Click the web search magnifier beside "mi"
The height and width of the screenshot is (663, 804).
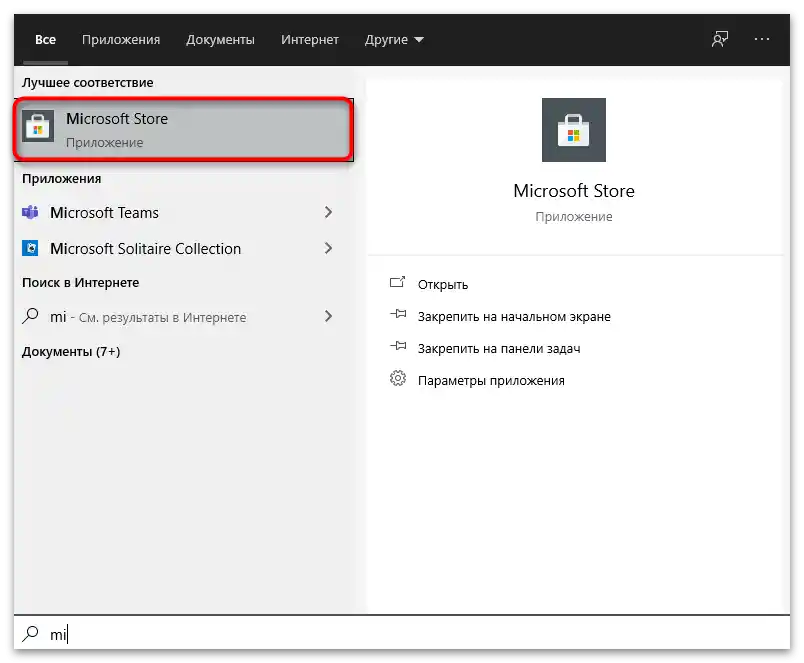point(30,316)
